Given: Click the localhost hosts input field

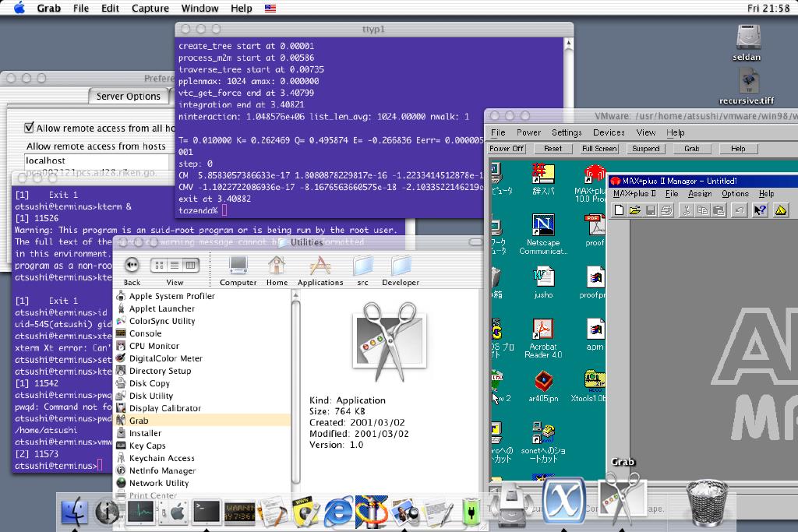Looking at the screenshot, I should coord(97,160).
